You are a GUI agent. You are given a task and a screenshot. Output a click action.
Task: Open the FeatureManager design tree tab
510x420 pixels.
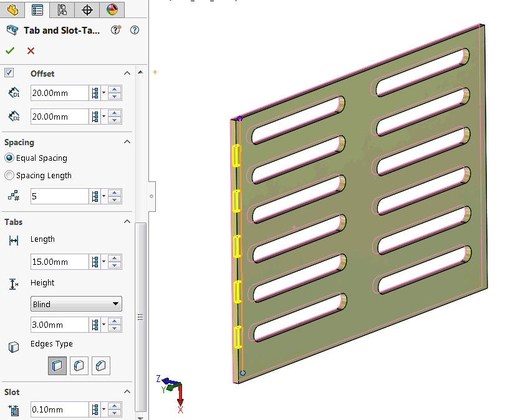pos(12,9)
